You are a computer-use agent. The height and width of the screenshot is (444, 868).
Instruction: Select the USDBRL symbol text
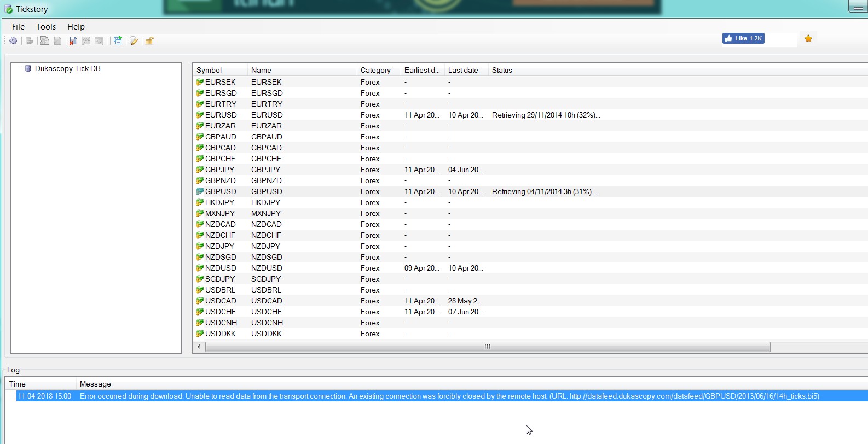(x=220, y=290)
